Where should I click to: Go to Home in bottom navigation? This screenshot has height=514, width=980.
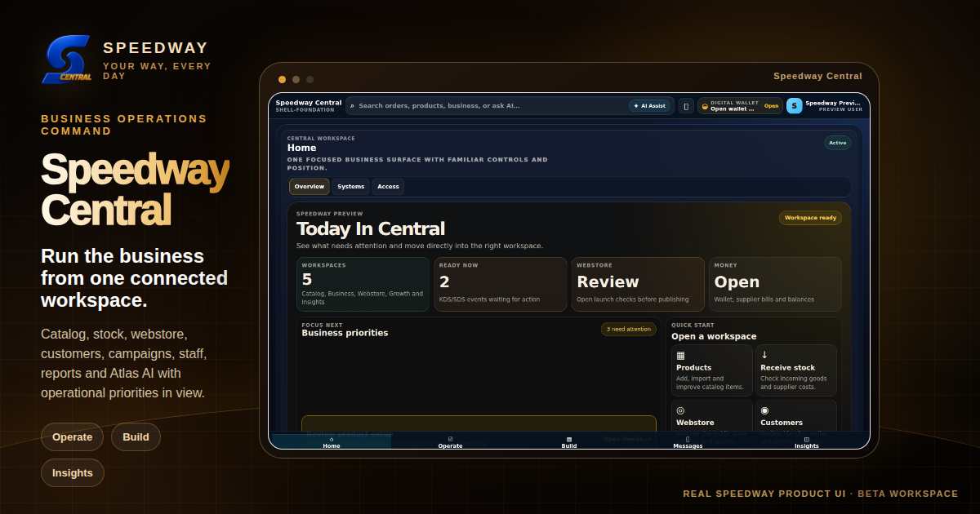(x=331, y=442)
